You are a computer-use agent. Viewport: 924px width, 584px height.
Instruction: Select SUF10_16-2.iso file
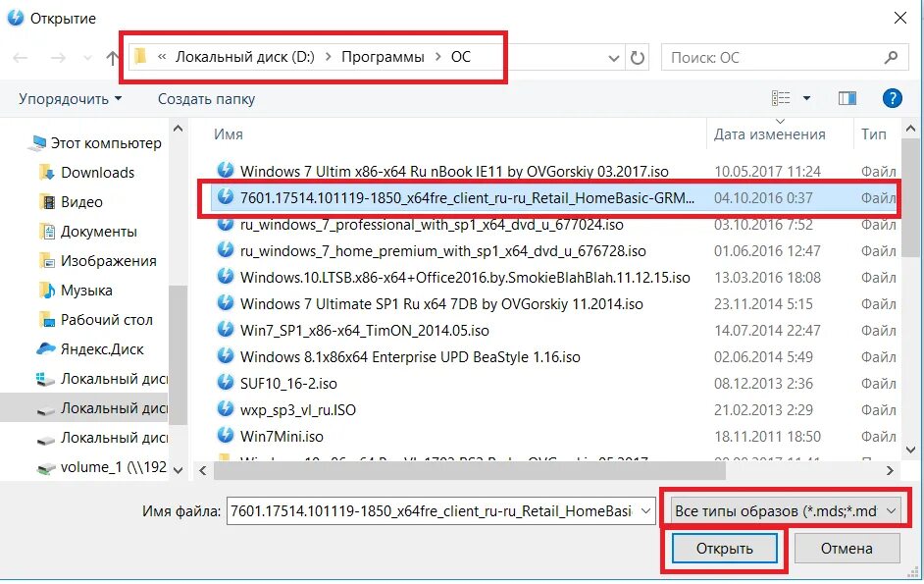point(288,384)
